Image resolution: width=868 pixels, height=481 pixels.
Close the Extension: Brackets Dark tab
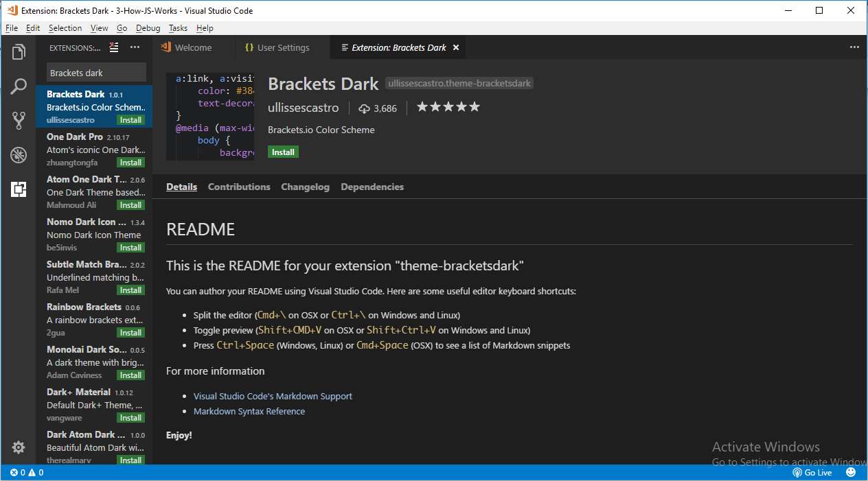[x=455, y=47]
